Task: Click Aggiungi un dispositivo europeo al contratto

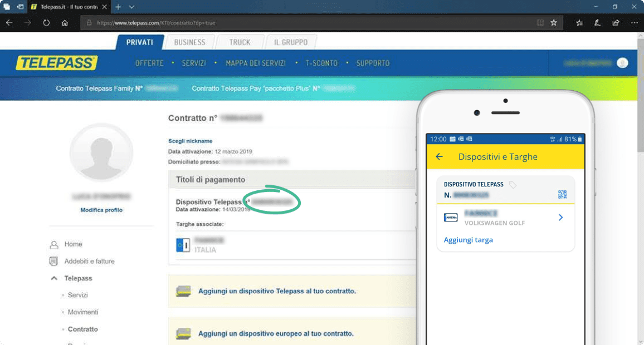Action: (276, 333)
